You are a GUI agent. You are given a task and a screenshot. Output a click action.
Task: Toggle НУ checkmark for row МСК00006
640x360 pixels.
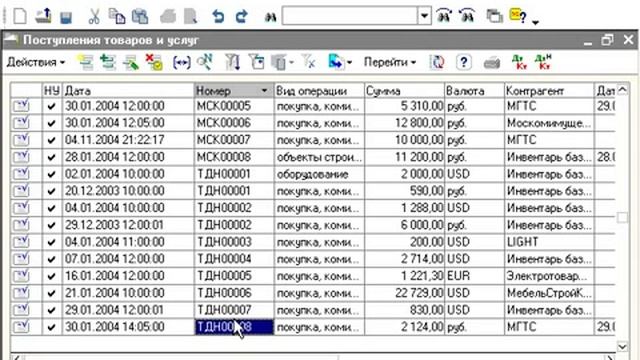(x=51, y=123)
